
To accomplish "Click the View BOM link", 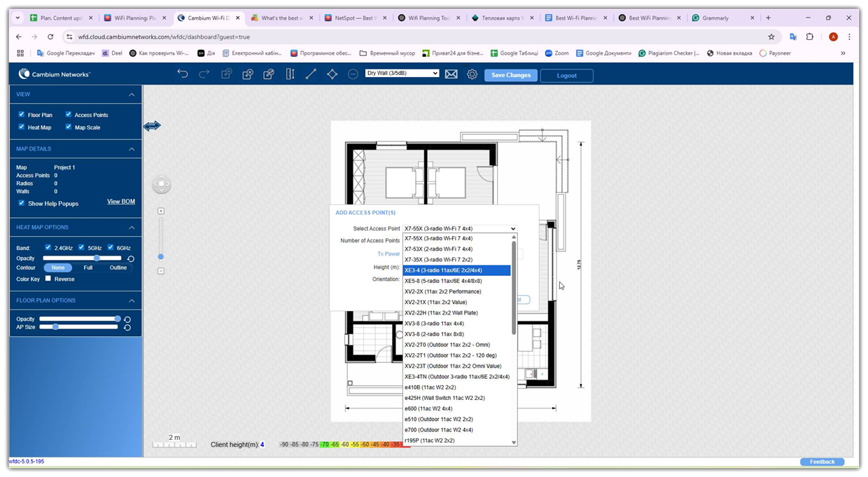I will click(120, 201).
